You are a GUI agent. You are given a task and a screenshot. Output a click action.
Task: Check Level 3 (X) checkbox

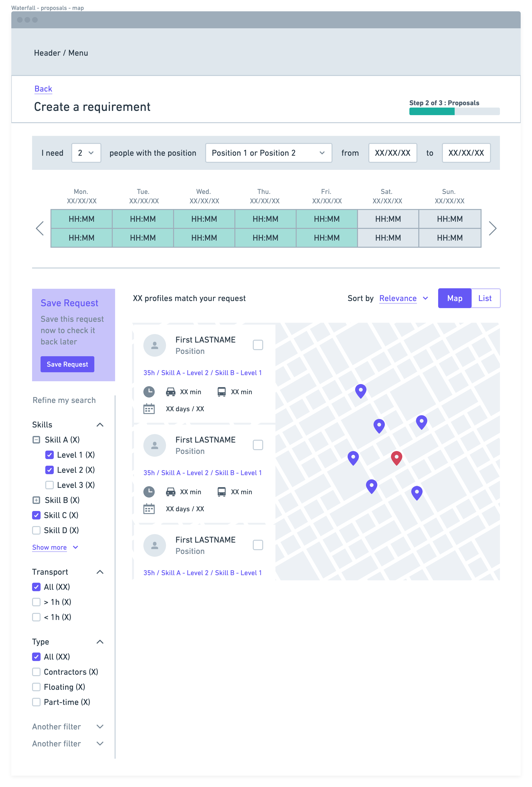[x=50, y=485]
